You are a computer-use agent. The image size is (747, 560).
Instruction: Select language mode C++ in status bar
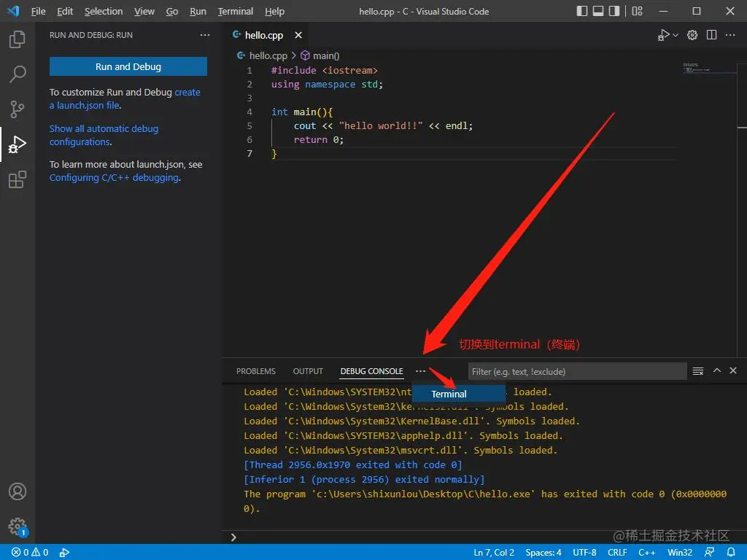click(x=647, y=553)
